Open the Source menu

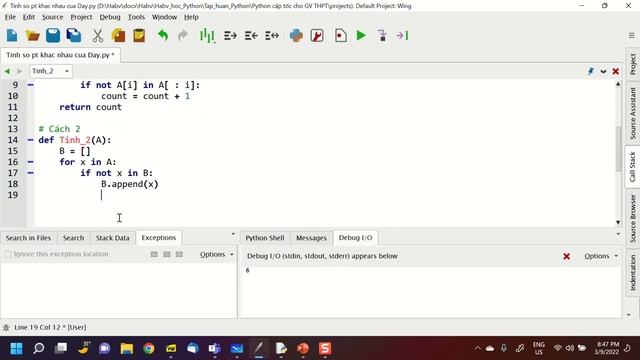(52, 17)
